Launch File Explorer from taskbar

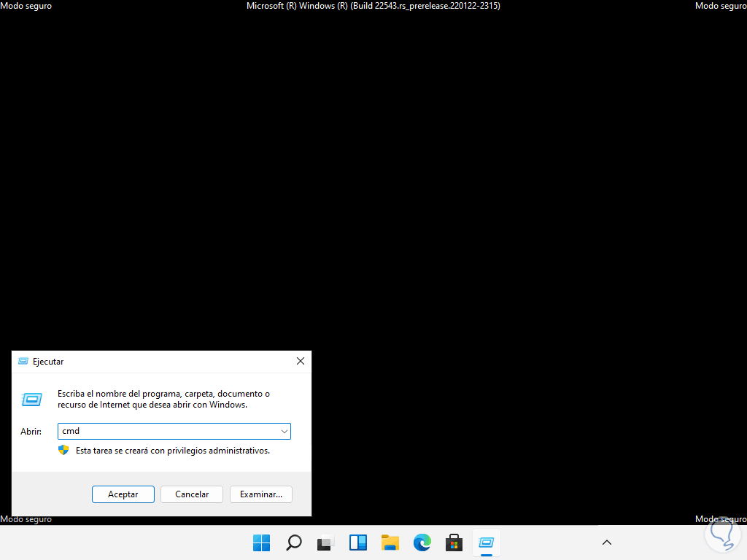pyautogui.click(x=390, y=542)
